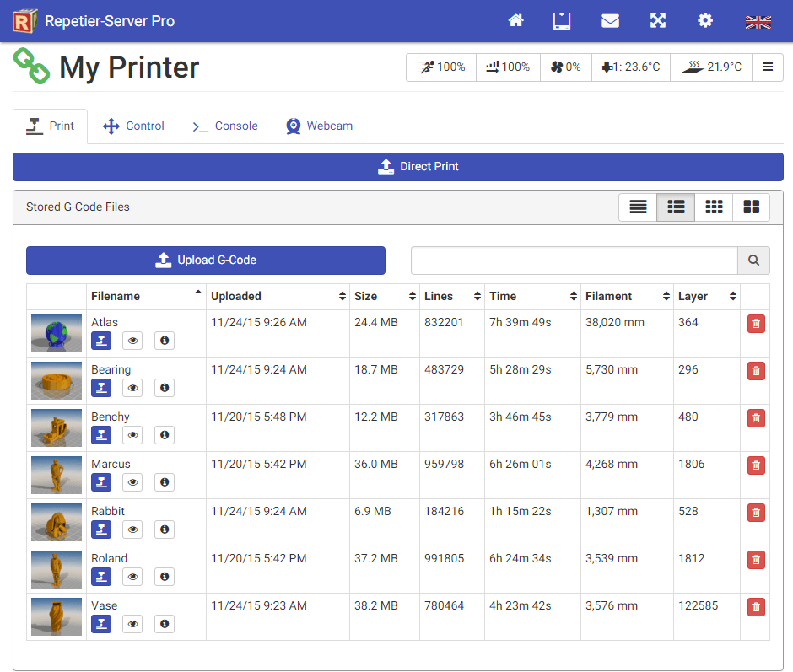Preview the Rabbit file with eye icon

pyautogui.click(x=132, y=530)
